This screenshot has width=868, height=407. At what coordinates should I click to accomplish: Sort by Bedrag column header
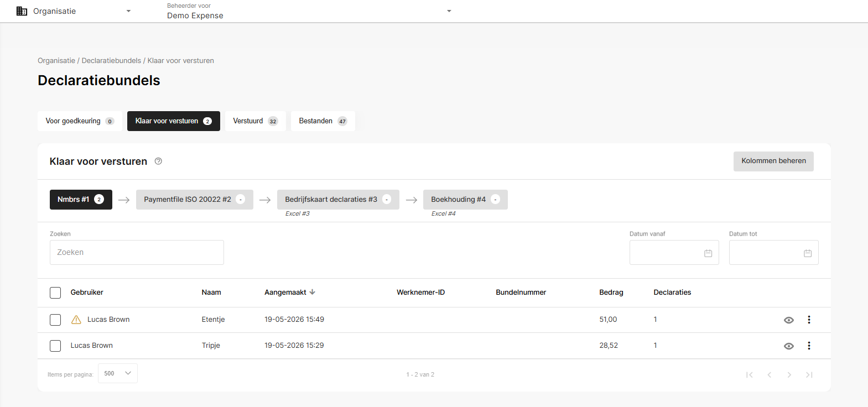611,293
